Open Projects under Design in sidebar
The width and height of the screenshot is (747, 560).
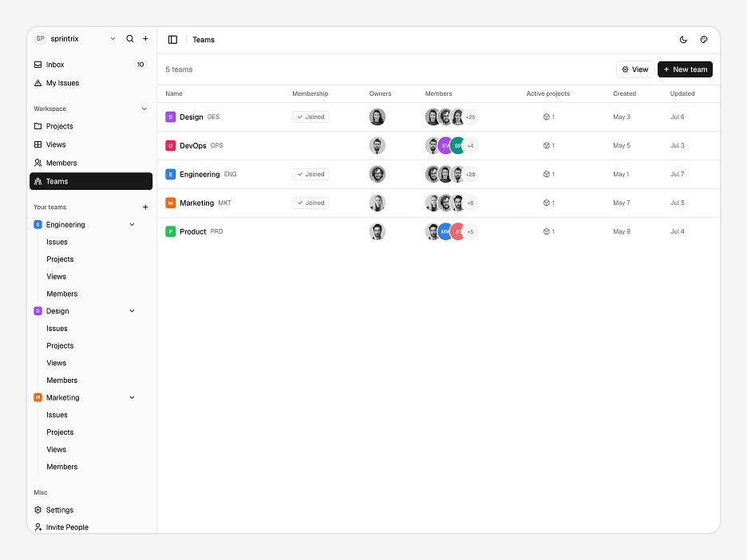60,345
